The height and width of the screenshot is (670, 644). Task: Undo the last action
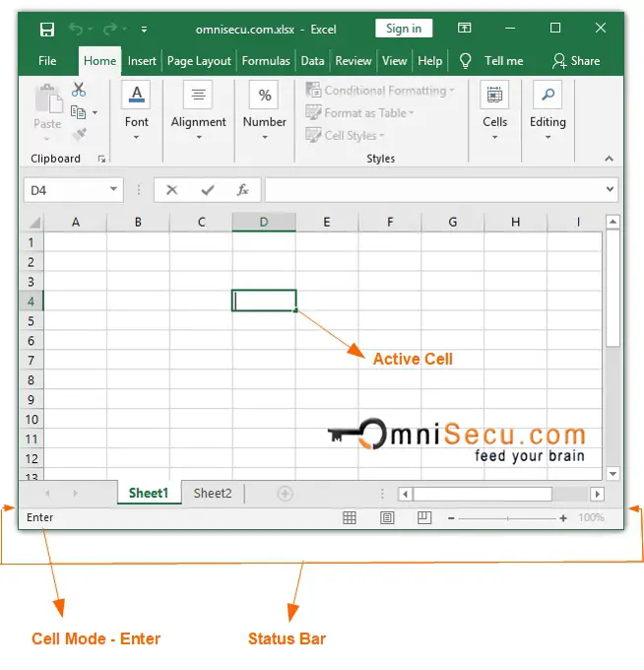point(76,29)
